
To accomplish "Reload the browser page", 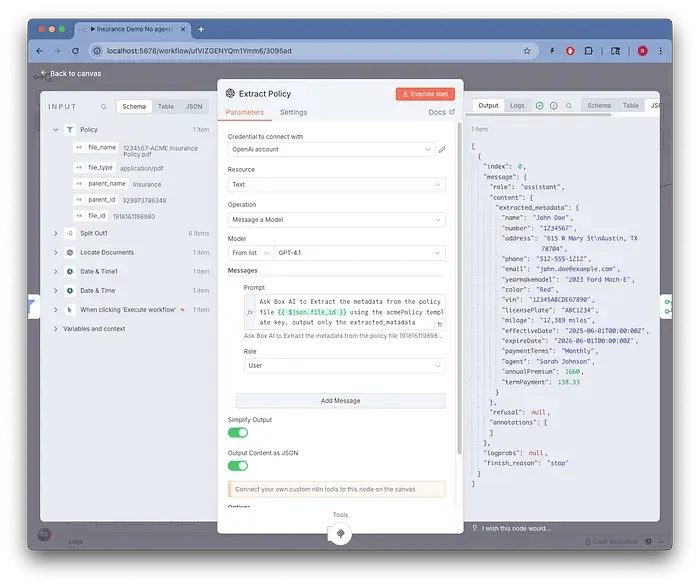I will [x=75, y=51].
